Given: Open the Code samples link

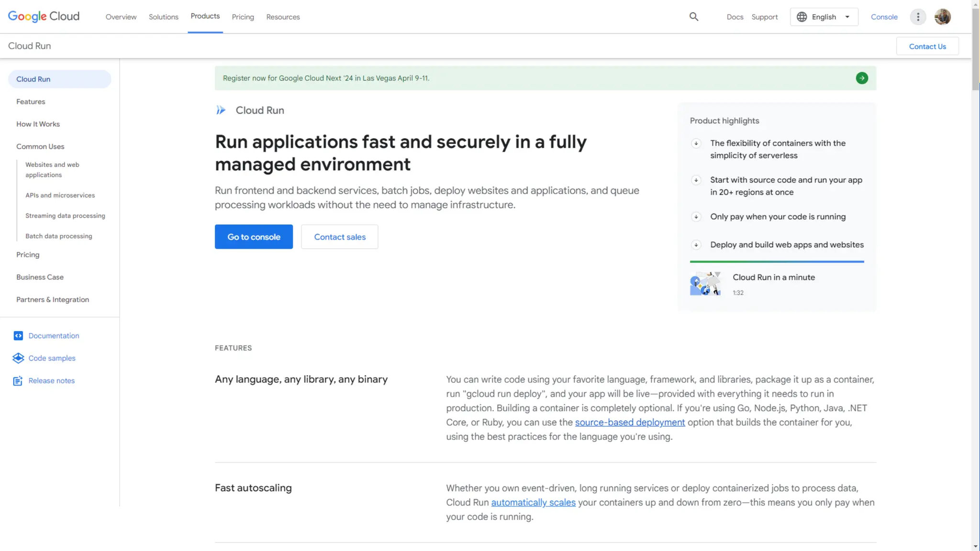Looking at the screenshot, I should click(x=52, y=358).
